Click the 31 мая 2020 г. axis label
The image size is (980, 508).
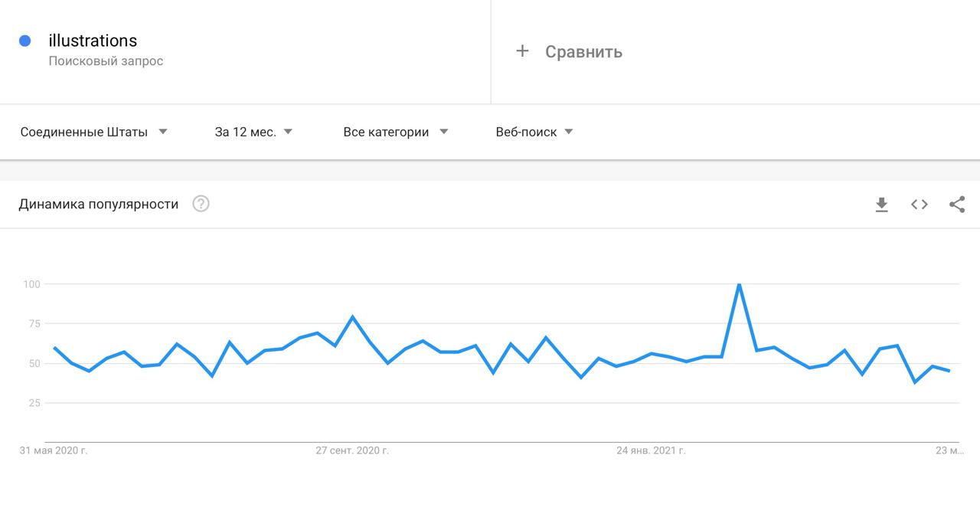54,451
